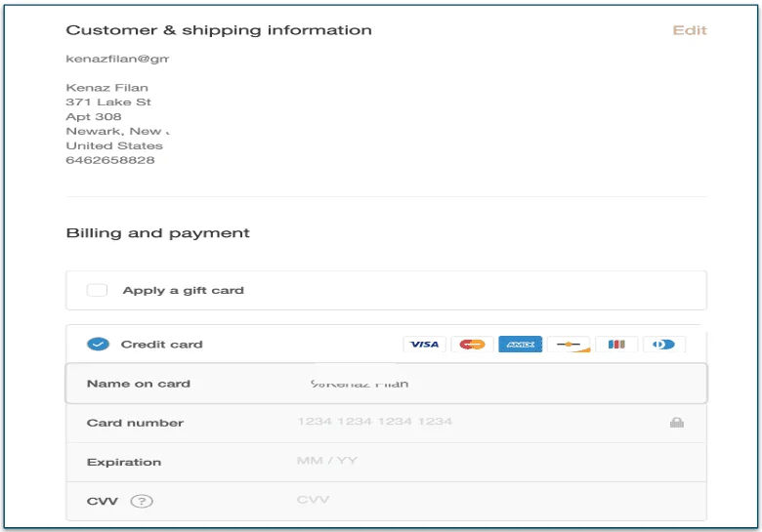762x532 pixels.
Task: Click the phone number 6462658828
Action: click(x=109, y=160)
